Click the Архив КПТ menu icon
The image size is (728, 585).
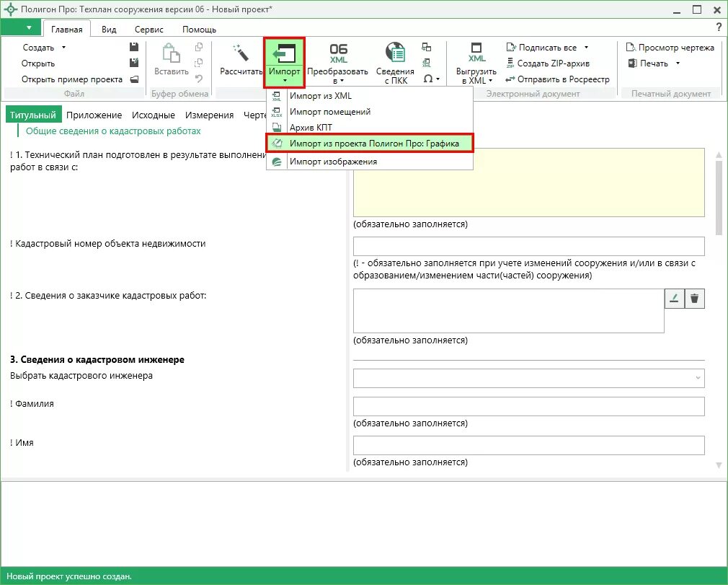[x=277, y=128]
